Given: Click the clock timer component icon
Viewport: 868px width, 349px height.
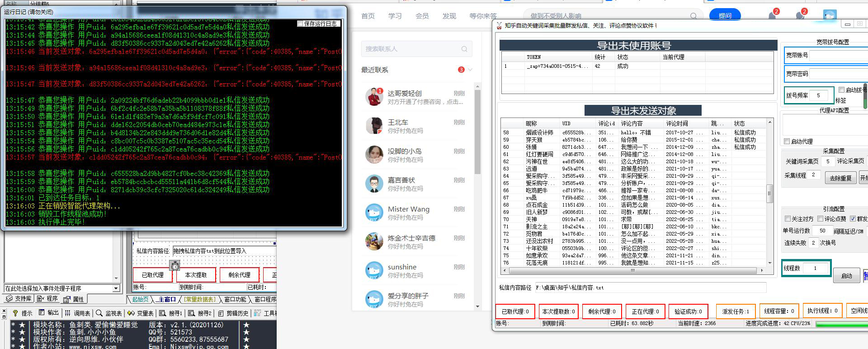Looking at the screenshot, I should [x=175, y=265].
